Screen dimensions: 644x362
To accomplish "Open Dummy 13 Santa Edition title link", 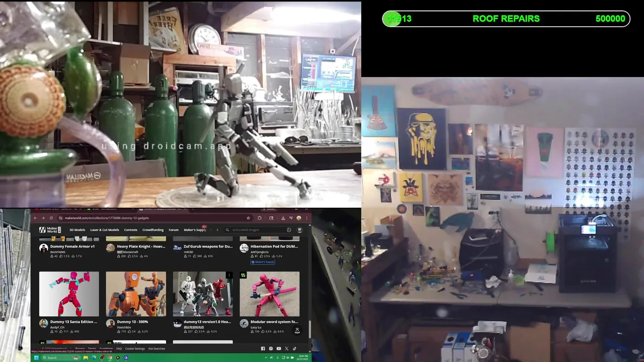I will pyautogui.click(x=73, y=322).
